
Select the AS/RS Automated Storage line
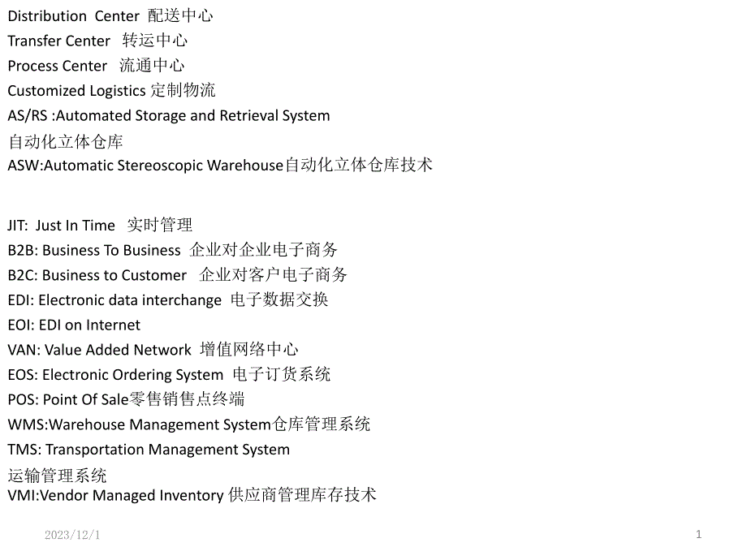[169, 115]
